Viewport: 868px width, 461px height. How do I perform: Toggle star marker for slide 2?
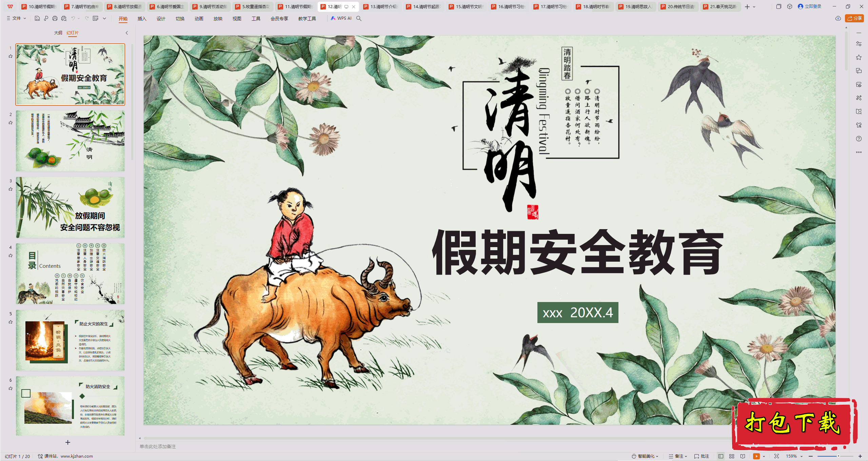point(11,123)
